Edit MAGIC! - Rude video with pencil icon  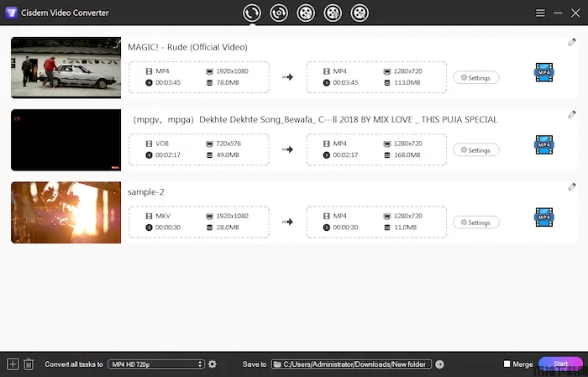click(571, 42)
